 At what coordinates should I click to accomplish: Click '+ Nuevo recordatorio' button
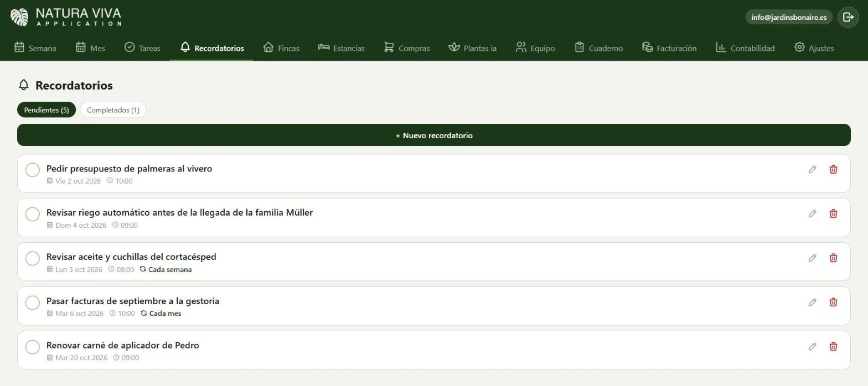click(x=434, y=135)
